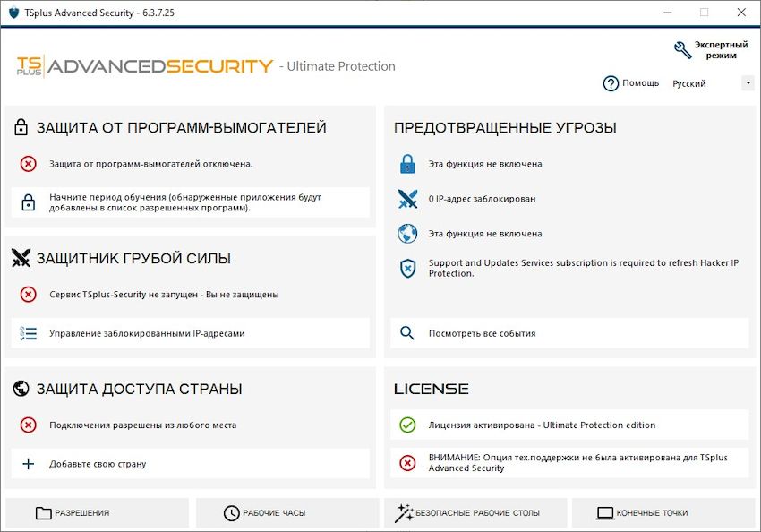
Task: Click the tech support ВНИМАНИЕ warning row
Action: (x=569, y=462)
